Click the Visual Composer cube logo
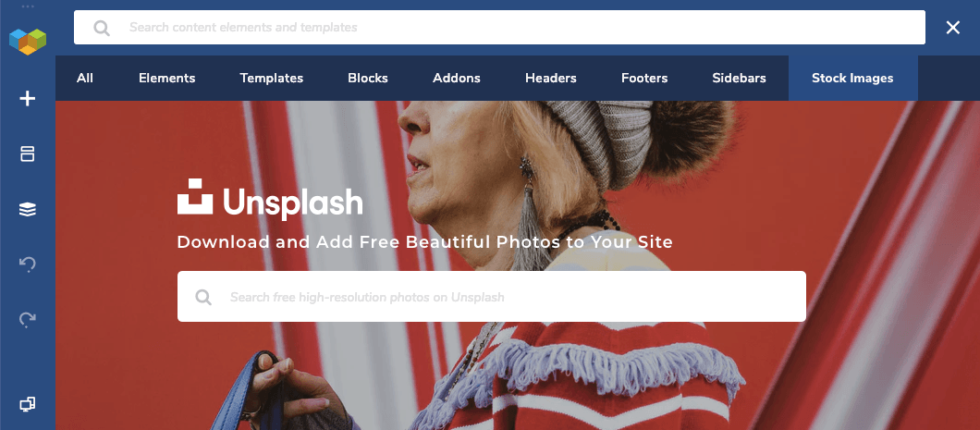 28,42
